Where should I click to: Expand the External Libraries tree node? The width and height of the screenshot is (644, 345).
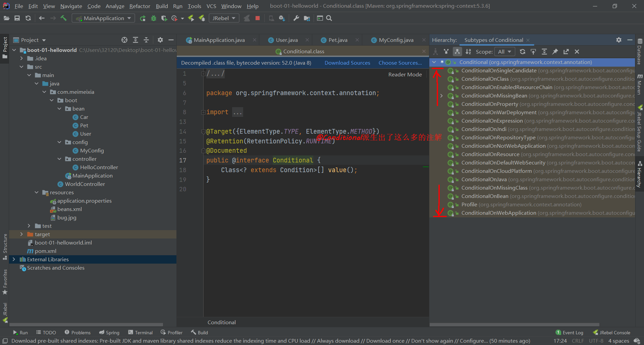(x=14, y=259)
